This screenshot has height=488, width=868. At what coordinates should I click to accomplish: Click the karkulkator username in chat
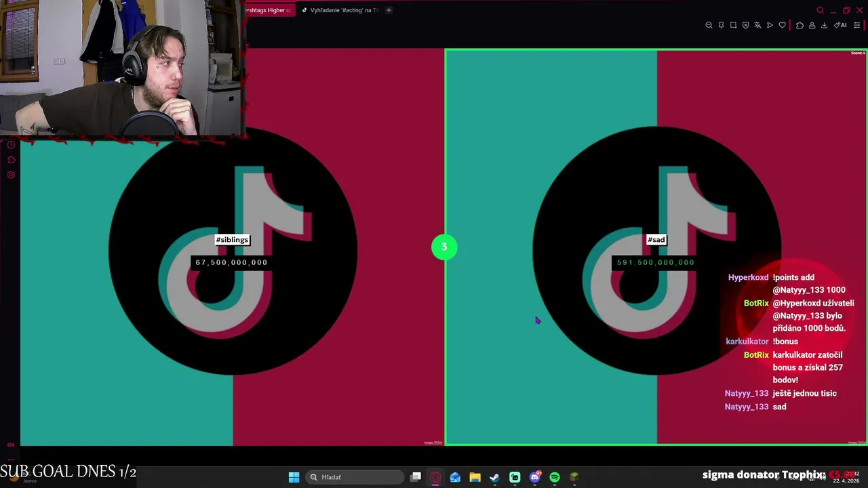(x=747, y=342)
